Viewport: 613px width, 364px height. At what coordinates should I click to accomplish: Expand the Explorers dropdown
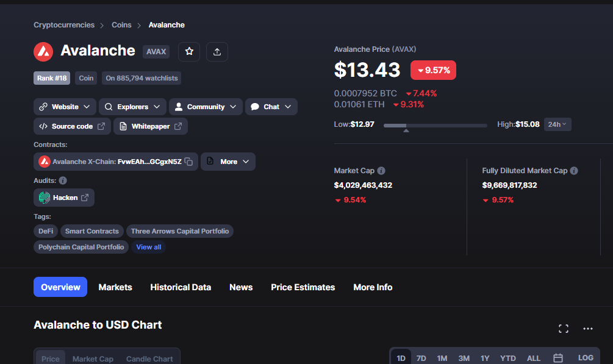tap(132, 107)
